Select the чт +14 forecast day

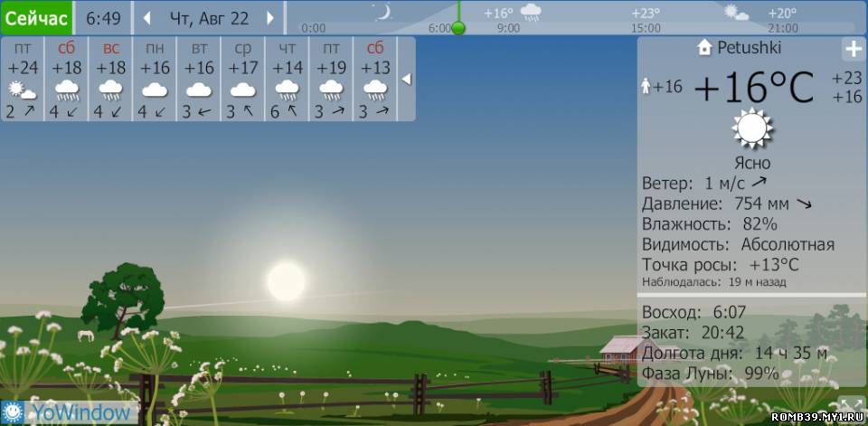288,79
